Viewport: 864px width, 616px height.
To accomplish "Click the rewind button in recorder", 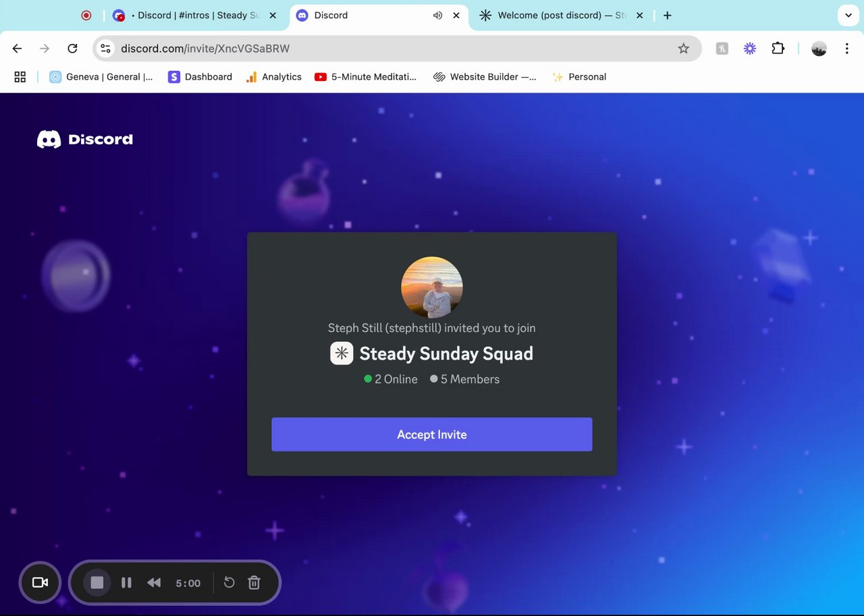I will 154,582.
